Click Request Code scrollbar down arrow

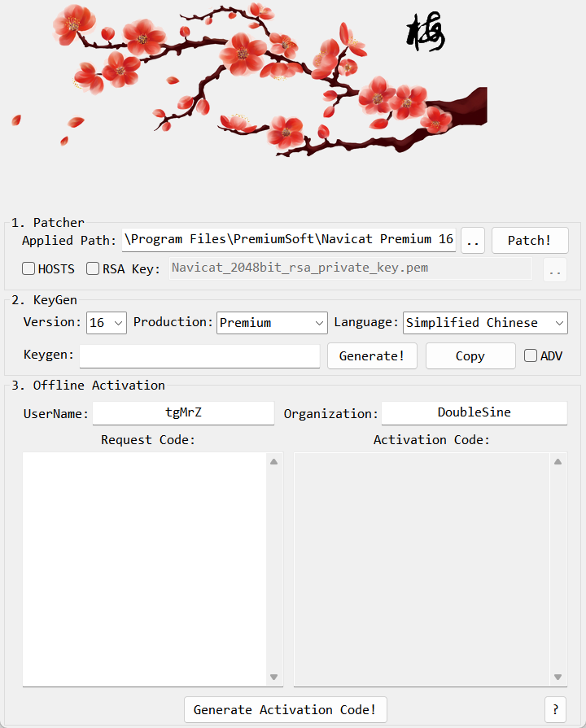[273, 677]
